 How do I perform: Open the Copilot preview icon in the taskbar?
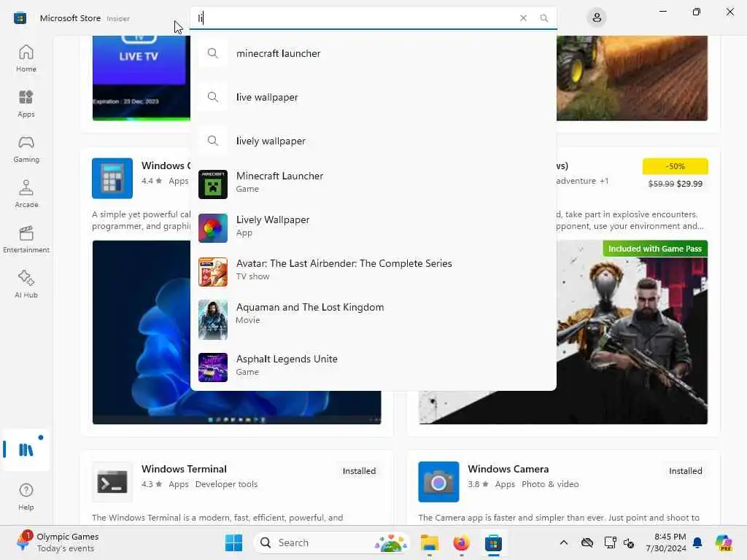tap(723, 542)
